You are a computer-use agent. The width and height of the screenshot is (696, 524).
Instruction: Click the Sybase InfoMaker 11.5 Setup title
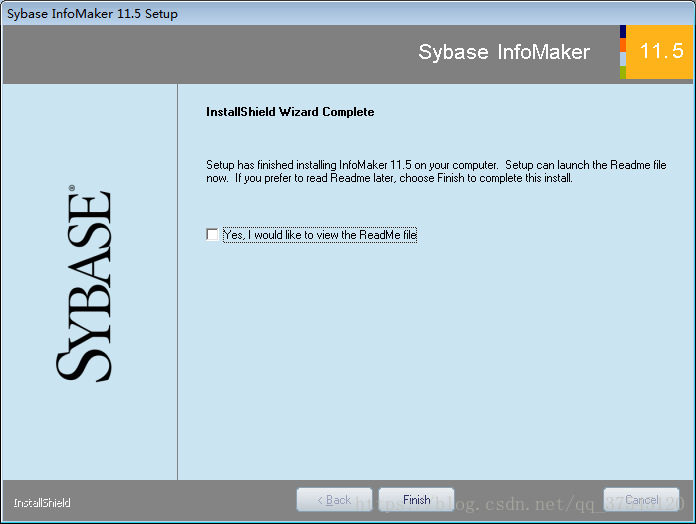[92, 14]
